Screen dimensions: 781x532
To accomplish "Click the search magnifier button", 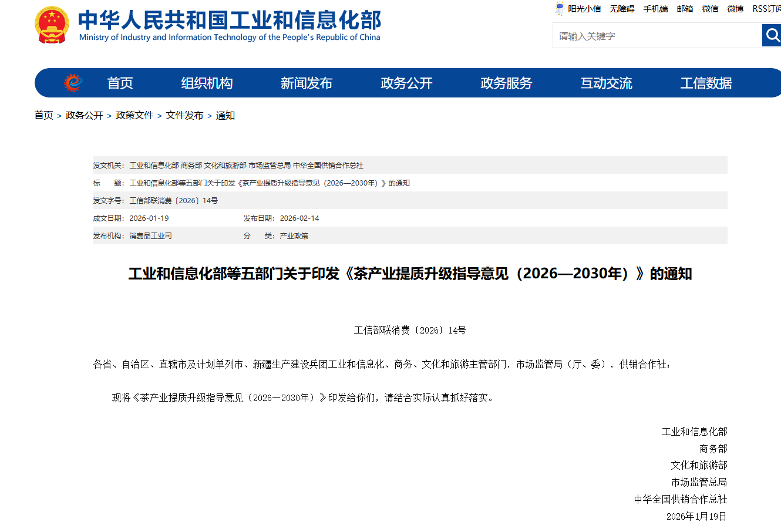I will click(x=772, y=36).
